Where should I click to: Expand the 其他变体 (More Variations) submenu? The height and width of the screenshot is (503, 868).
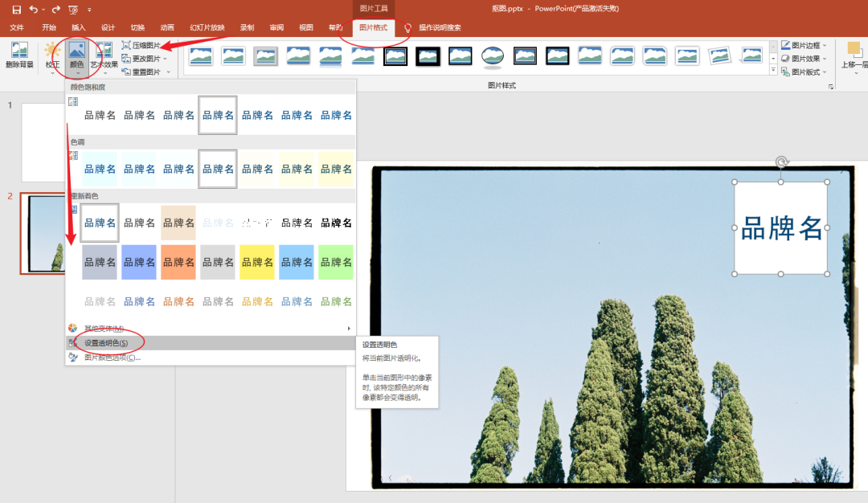pos(211,328)
